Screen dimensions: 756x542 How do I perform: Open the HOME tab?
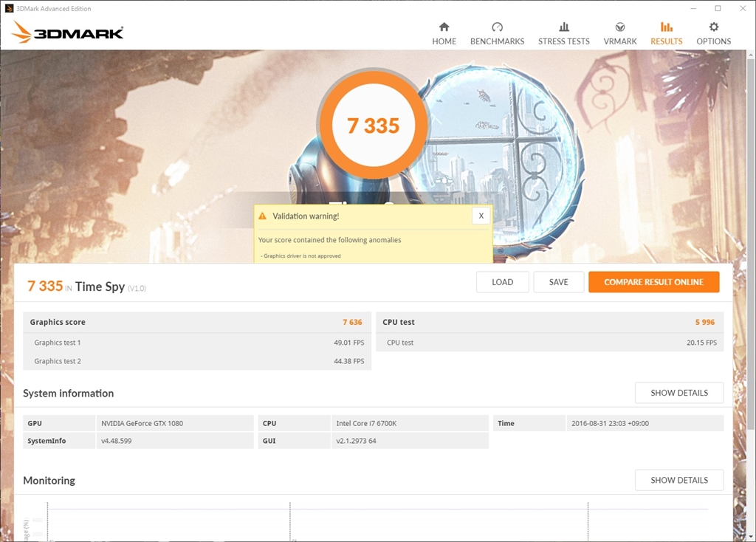(444, 34)
